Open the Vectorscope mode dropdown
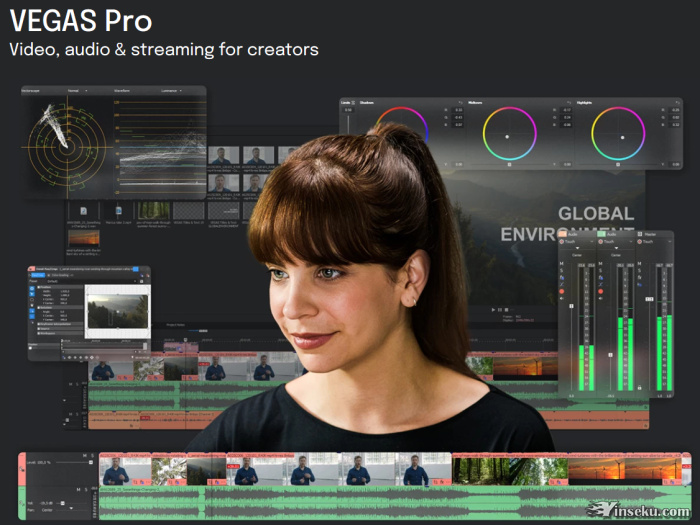Viewport: 700px width, 525px height. tap(77, 91)
